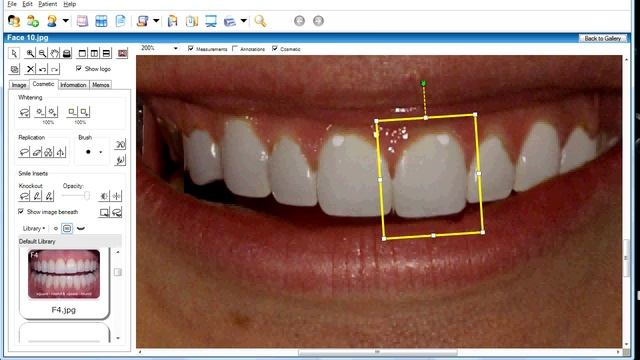Select the Whitening lasso selection tool
Image resolution: width=640 pixels, height=360 pixels.
point(24,112)
